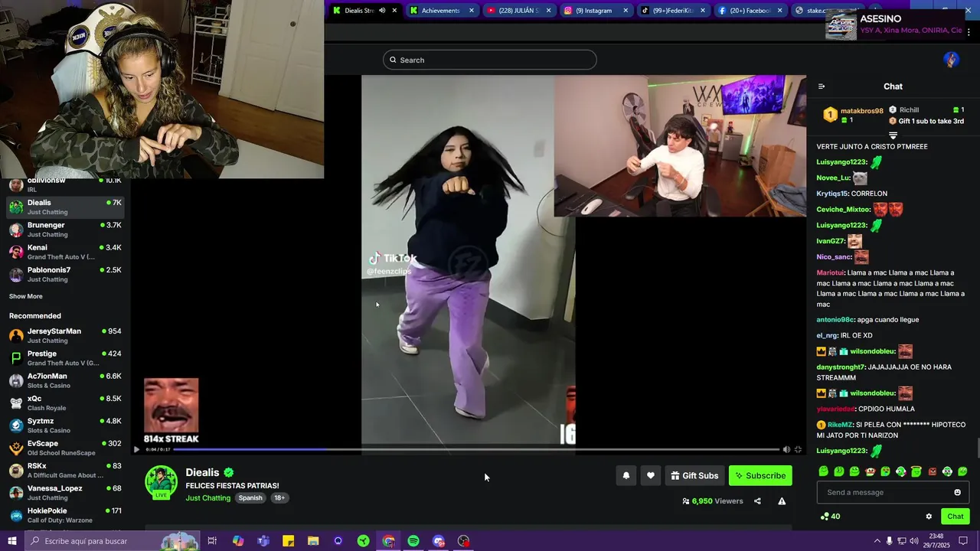The width and height of the screenshot is (980, 551).
Task: Switch to the JULIÁN YouTube tab
Action: (519, 11)
